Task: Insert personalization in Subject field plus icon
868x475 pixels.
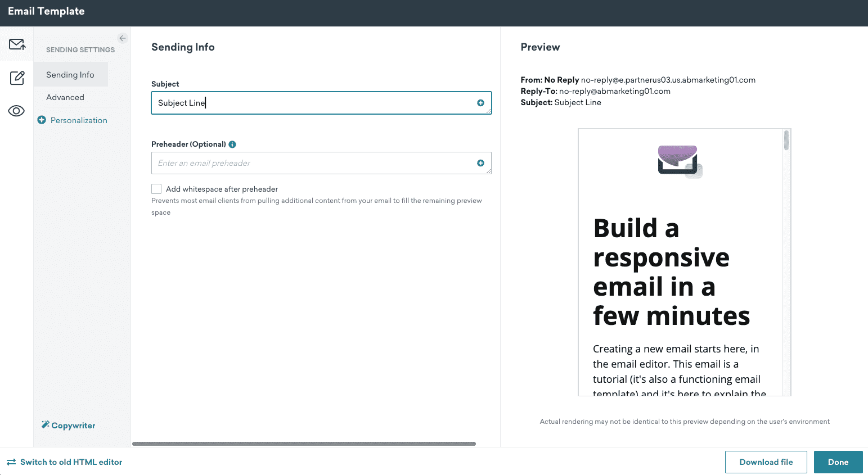Action: click(480, 103)
